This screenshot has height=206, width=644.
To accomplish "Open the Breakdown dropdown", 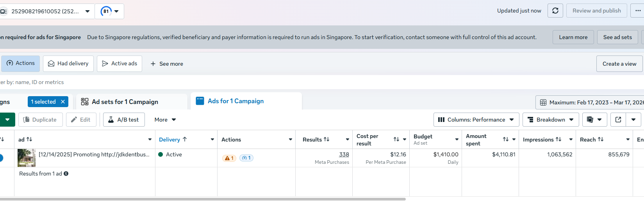I will 551,120.
